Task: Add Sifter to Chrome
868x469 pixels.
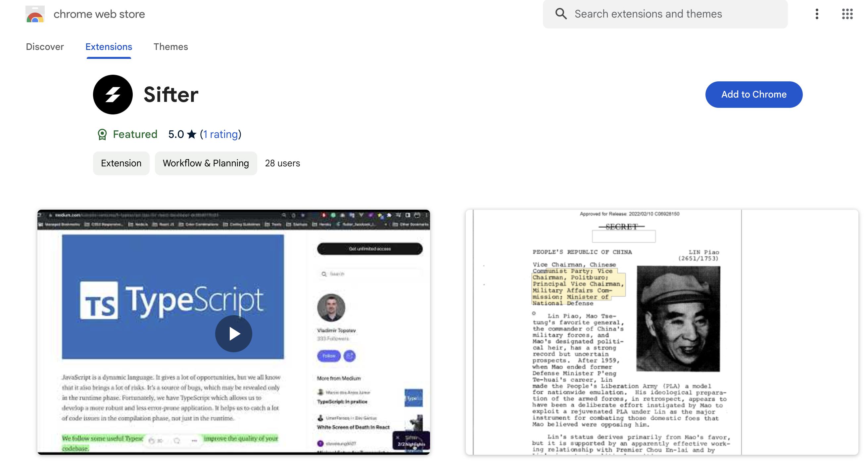Action: (753, 95)
